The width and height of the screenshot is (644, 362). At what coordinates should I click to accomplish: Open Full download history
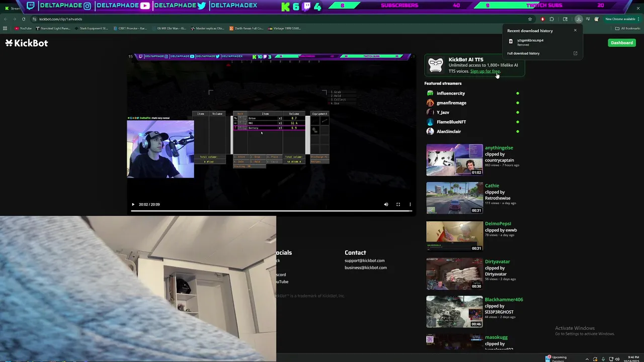point(523,53)
